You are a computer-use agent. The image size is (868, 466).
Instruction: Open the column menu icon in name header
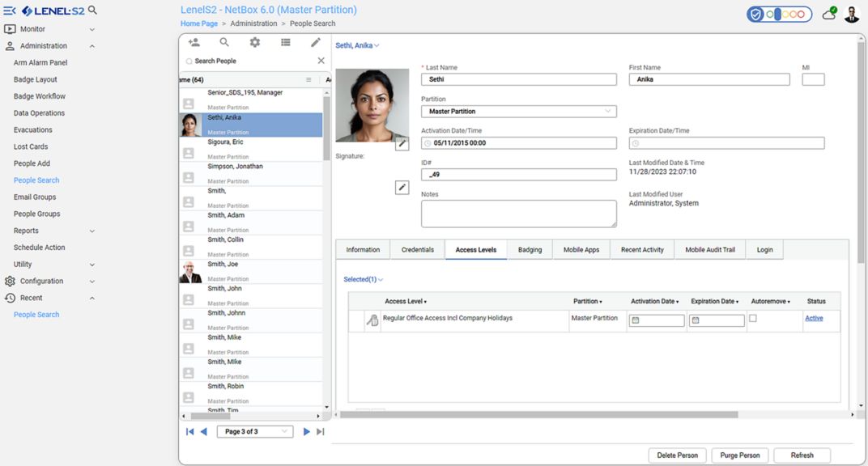click(308, 80)
